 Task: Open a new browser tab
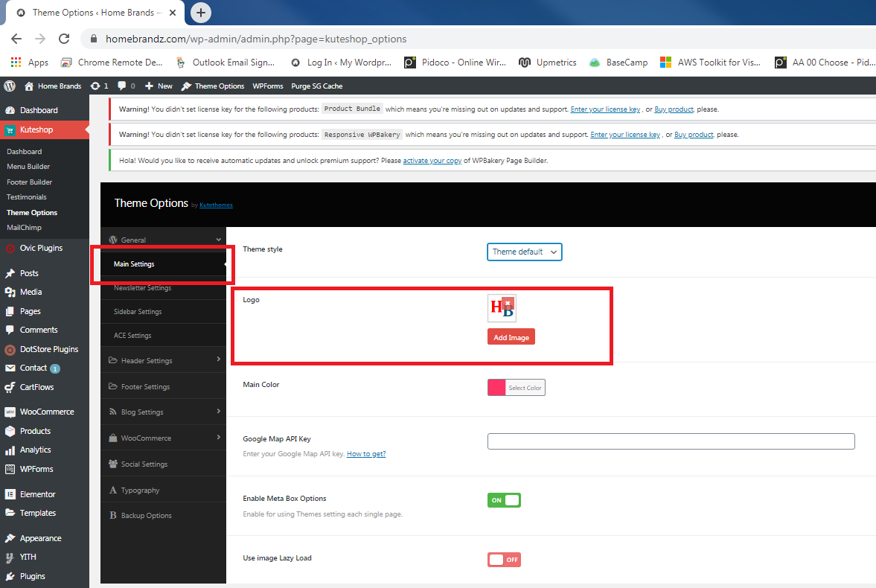coord(200,13)
